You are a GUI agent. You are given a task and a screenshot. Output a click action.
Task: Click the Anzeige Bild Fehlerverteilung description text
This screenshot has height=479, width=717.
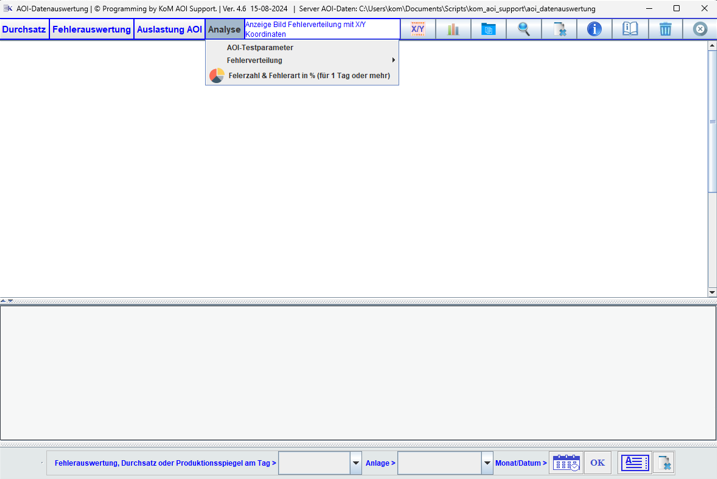[x=305, y=29]
